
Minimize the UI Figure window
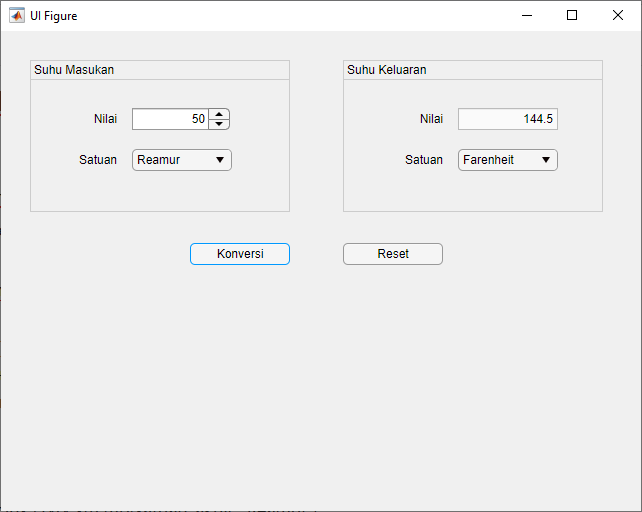coord(526,15)
